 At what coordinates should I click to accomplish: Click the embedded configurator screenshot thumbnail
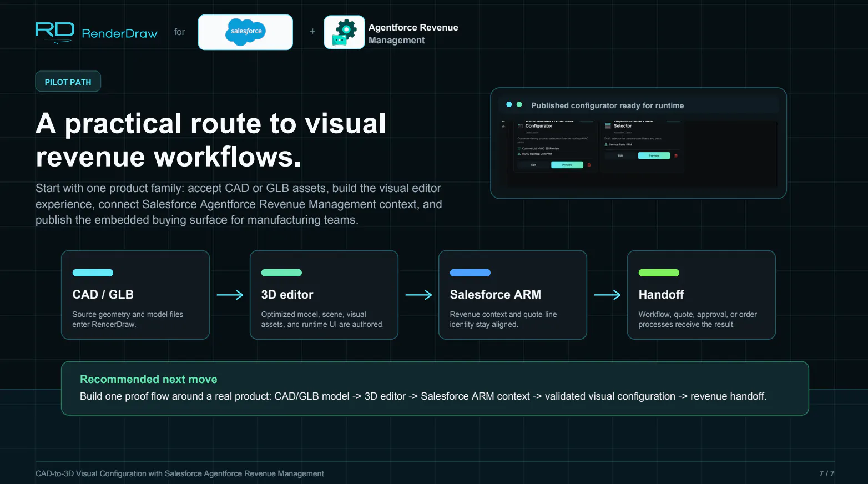638,154
